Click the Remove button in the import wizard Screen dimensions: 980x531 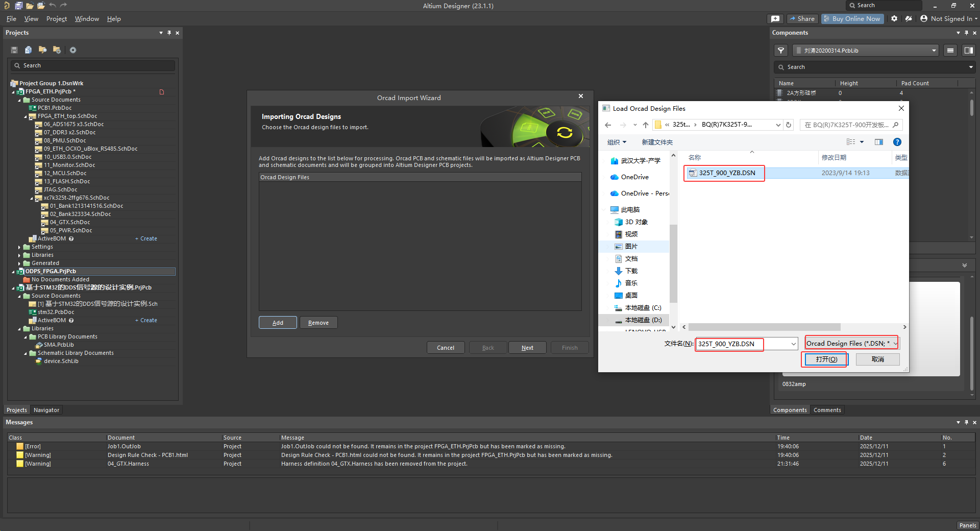318,323
